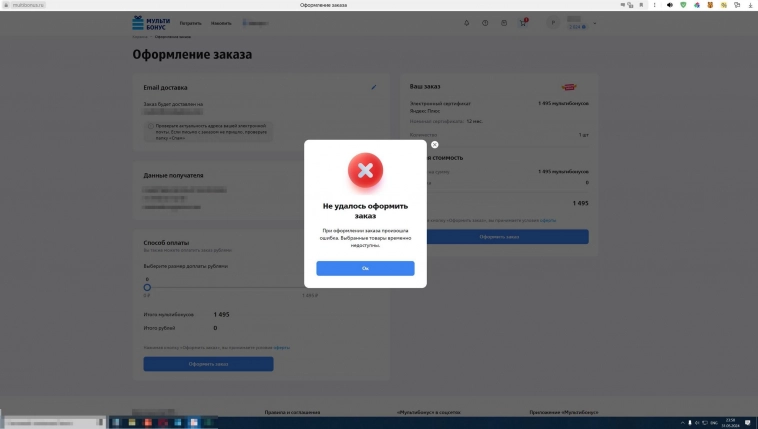This screenshot has height=429, width=758.
Task: Click the user avatar in the header
Action: (553, 23)
